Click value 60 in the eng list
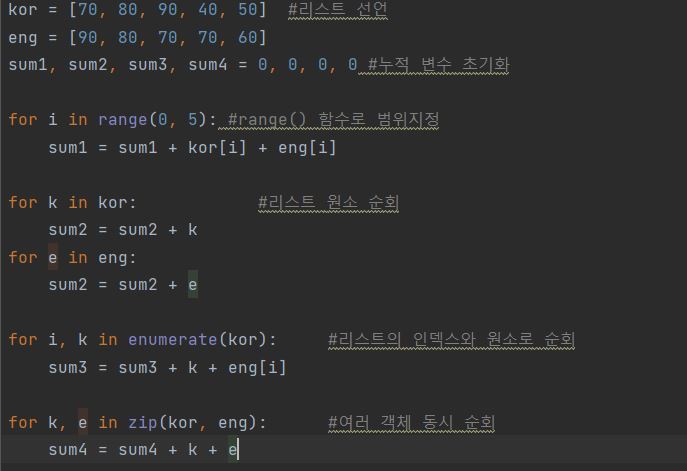The image size is (687, 471). (248, 38)
